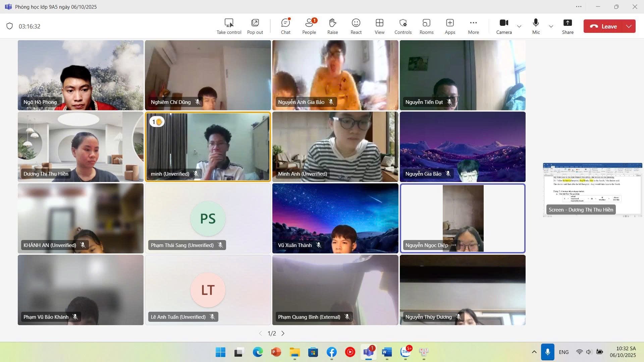Viewport: 644px width, 362px height.
Task: Open the Rooms breakout panel
Action: (x=426, y=26)
